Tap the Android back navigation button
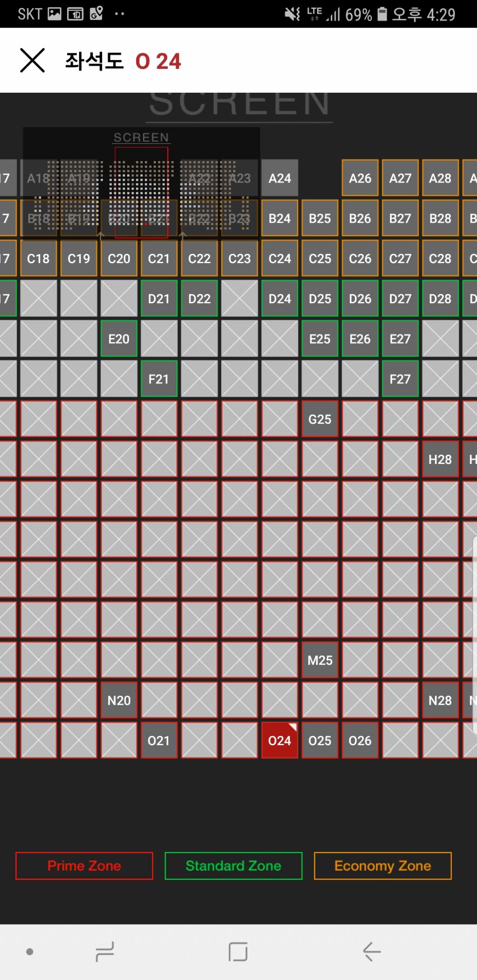The height and width of the screenshot is (980, 477). click(x=372, y=952)
